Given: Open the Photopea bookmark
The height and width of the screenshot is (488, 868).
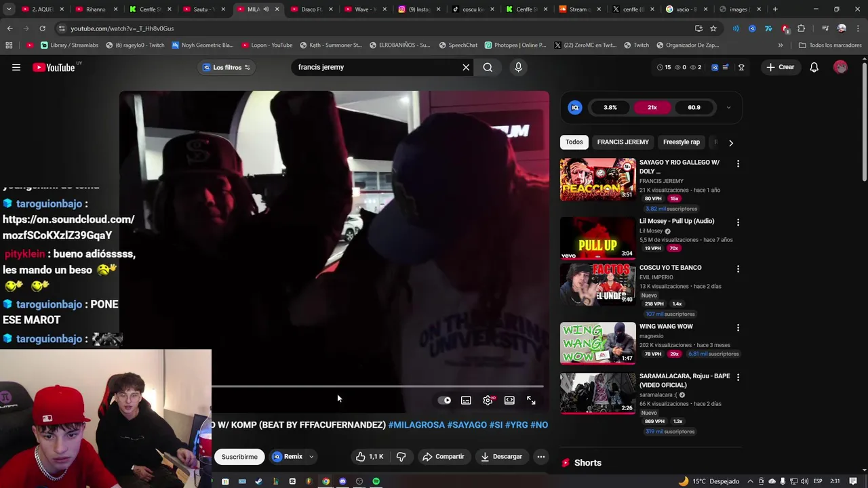Looking at the screenshot, I should [515, 45].
